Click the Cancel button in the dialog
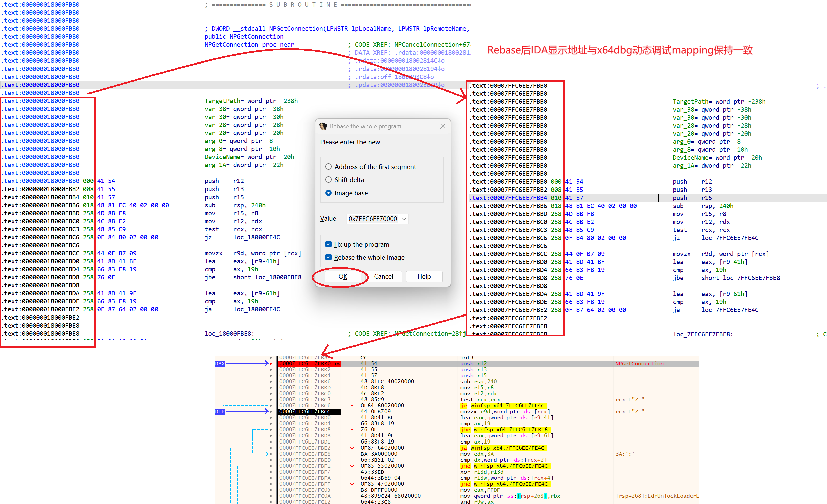The width and height of the screenshot is (827, 504). 383,276
